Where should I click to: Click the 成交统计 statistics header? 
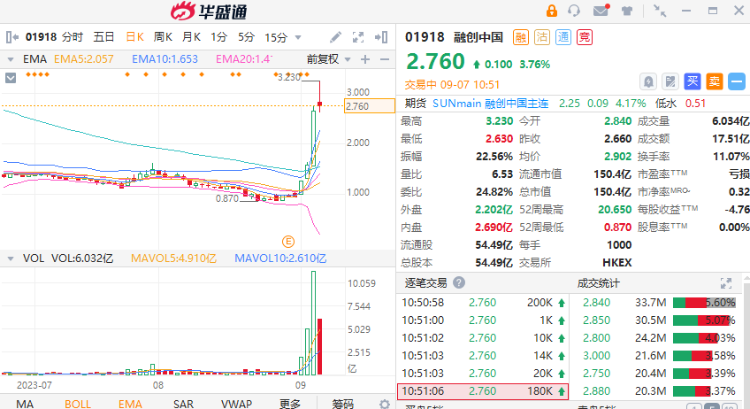[x=598, y=283]
